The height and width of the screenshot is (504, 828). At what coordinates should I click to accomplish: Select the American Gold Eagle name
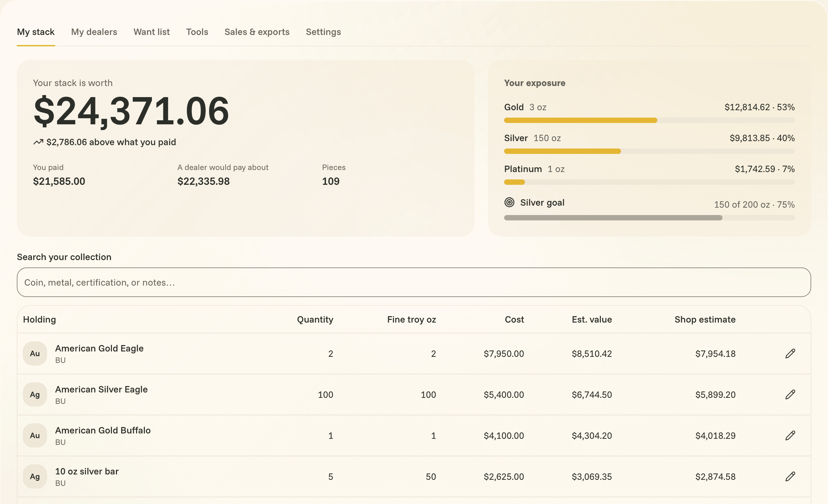(x=99, y=348)
